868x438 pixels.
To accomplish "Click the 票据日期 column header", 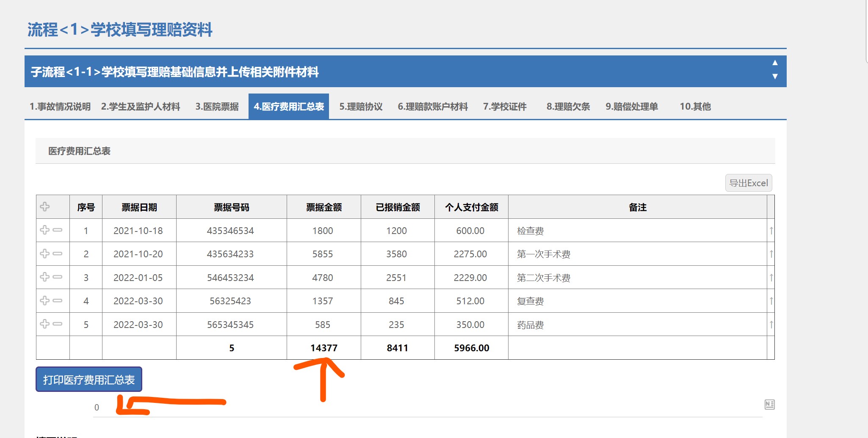I will 139,207.
